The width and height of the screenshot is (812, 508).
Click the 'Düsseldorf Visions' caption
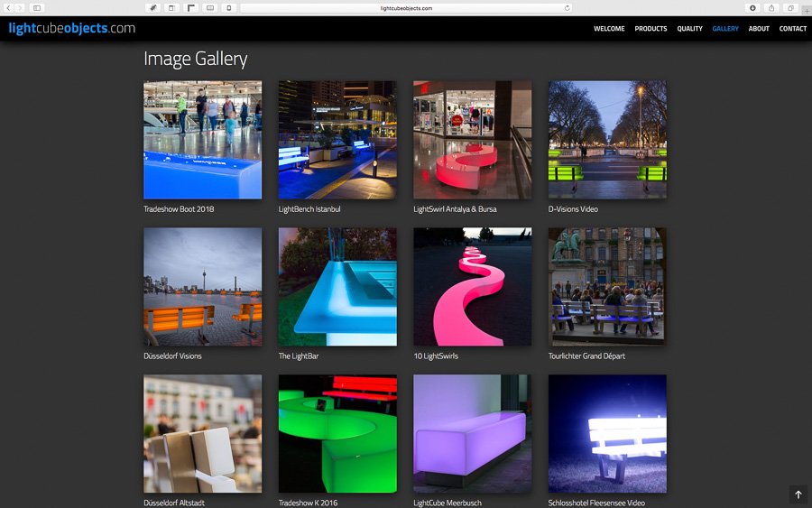[x=172, y=356]
